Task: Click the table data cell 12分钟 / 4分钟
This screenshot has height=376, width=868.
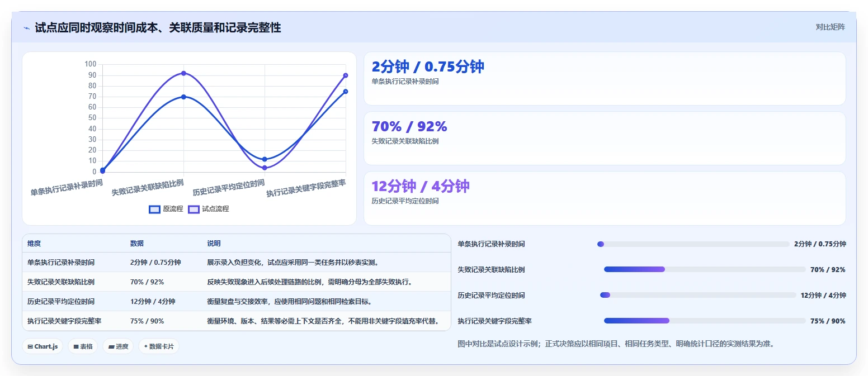Action: (153, 301)
